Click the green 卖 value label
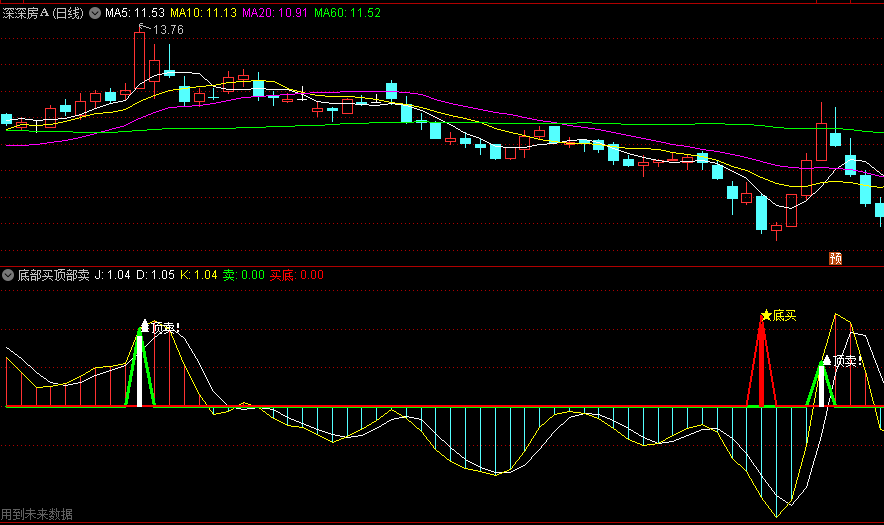Viewport: 884px width, 525px height. [243, 274]
